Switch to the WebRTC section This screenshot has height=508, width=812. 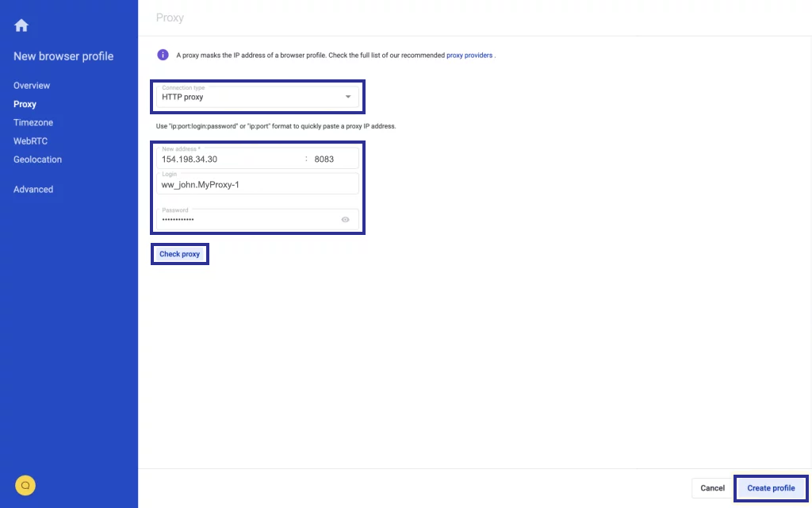[32, 141]
